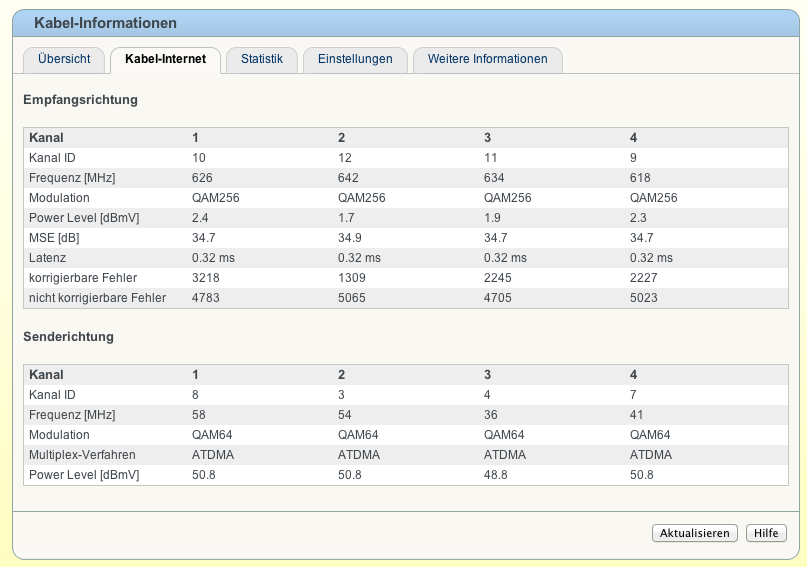Select the Multiplex-Verfahren row label

point(83,455)
